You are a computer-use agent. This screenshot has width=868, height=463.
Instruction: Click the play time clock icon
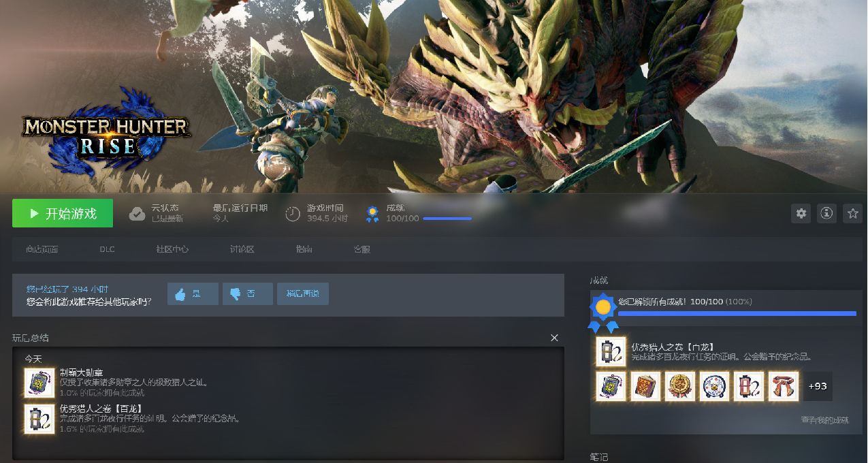[x=293, y=214]
